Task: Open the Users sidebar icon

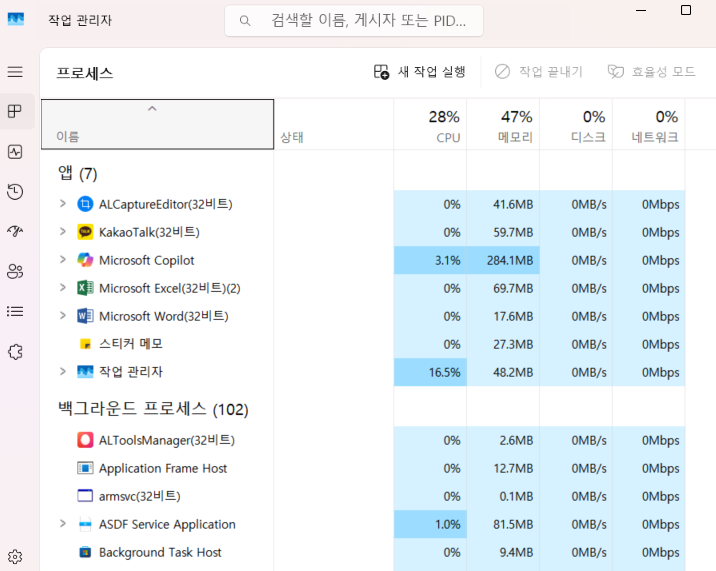Action: tap(15, 271)
